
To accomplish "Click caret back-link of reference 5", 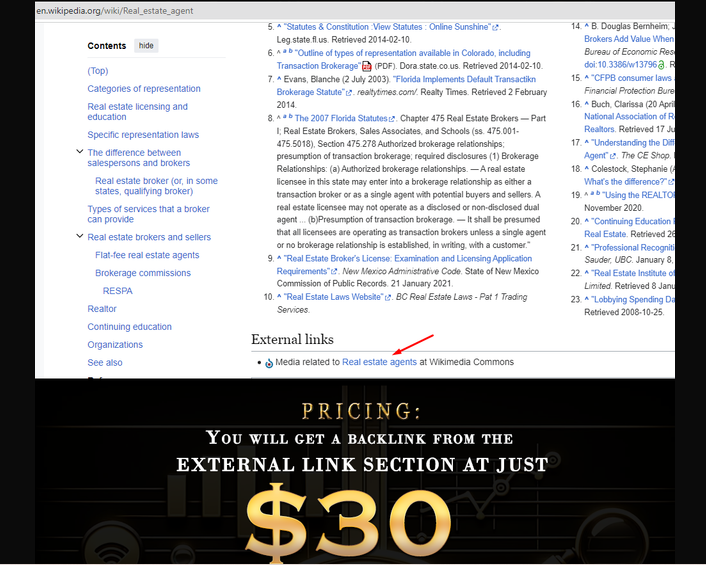I will [x=279, y=27].
